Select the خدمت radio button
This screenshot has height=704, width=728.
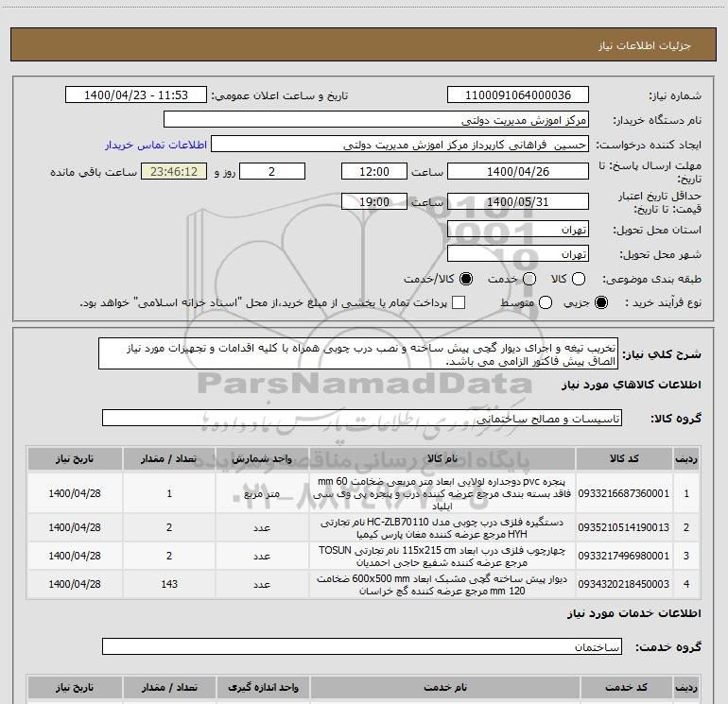point(529,279)
